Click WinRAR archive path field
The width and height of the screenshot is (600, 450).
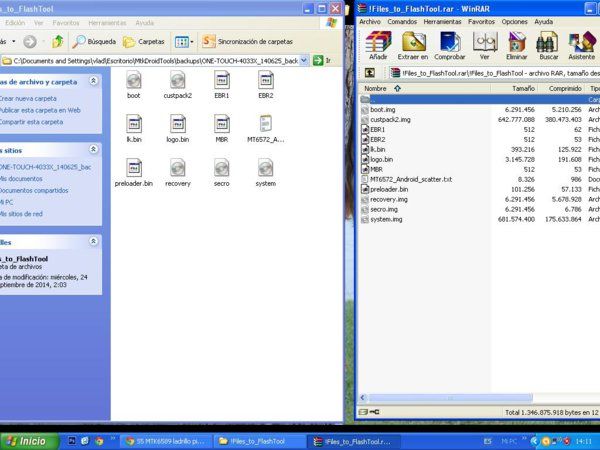pyautogui.click(x=494, y=73)
